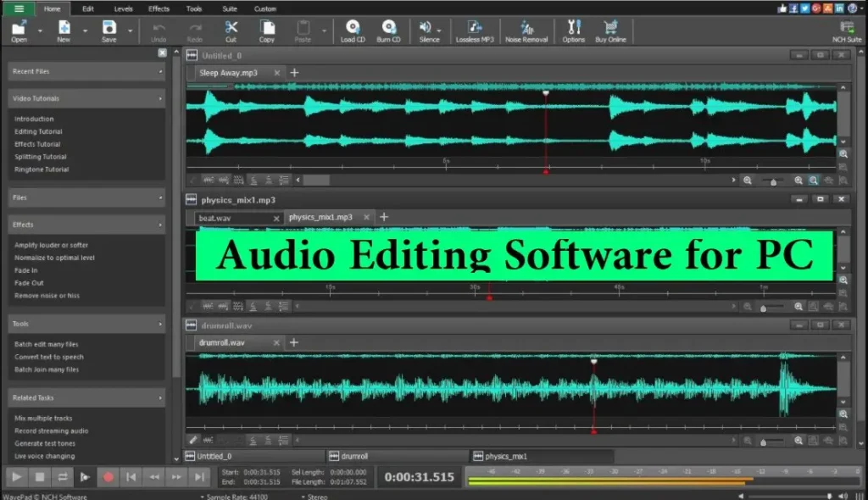The width and height of the screenshot is (868, 500).
Task: Click the Save toolbar icon
Action: click(108, 28)
